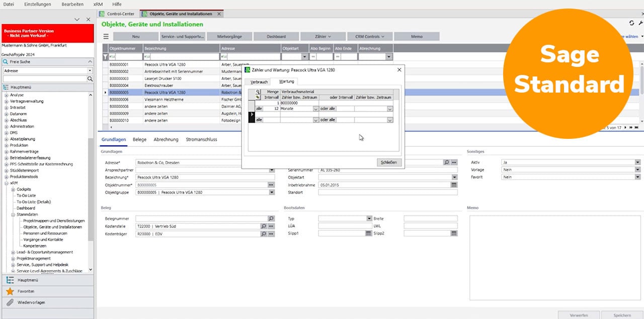The image size is (644, 319).
Task: Click the Speichern button
Action: click(x=622, y=315)
